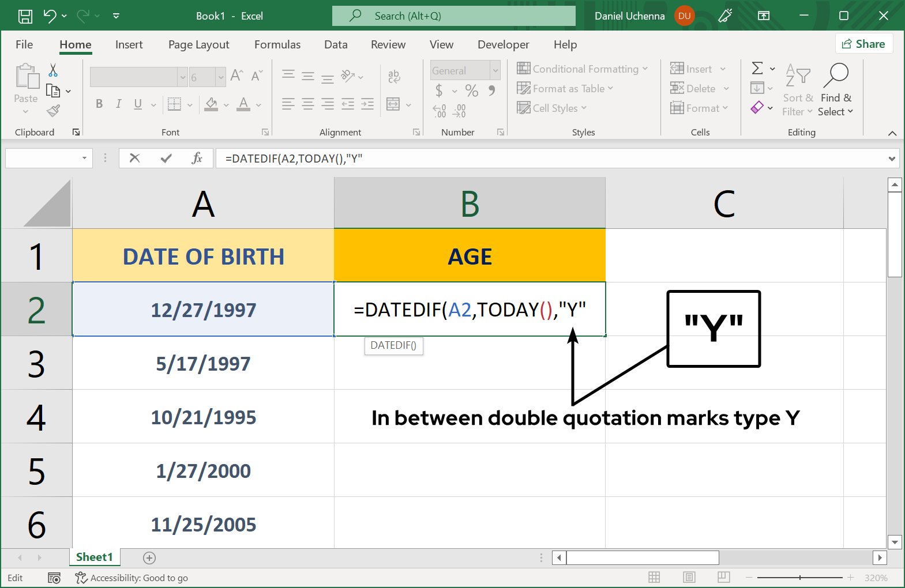Toggle Page Break Preview view

723,578
